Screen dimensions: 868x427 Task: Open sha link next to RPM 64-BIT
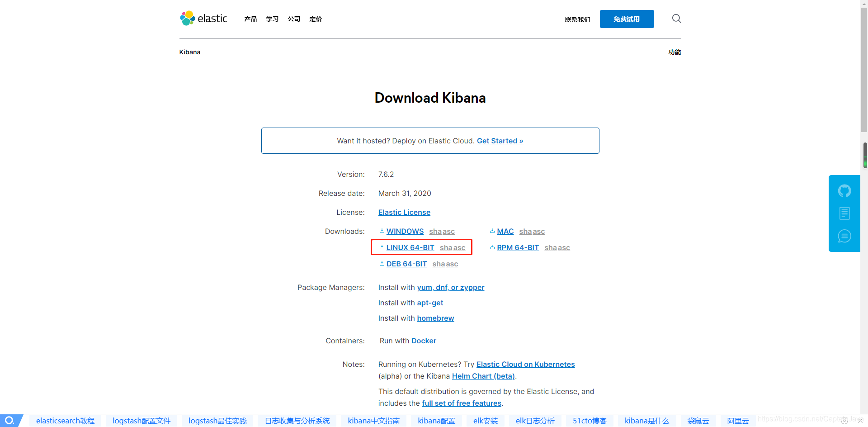[x=551, y=247]
